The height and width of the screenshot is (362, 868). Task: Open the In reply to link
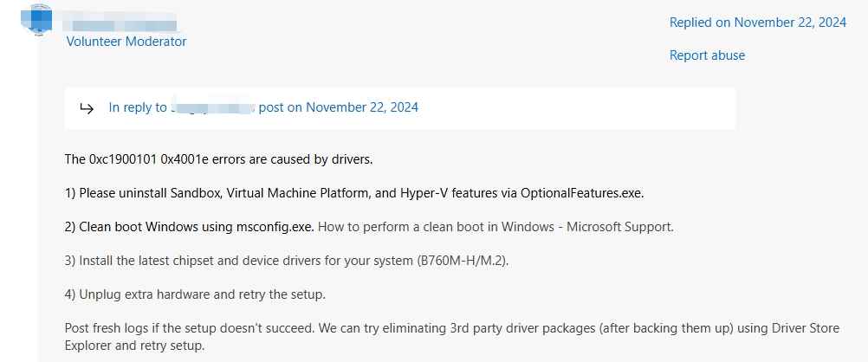[x=138, y=107]
